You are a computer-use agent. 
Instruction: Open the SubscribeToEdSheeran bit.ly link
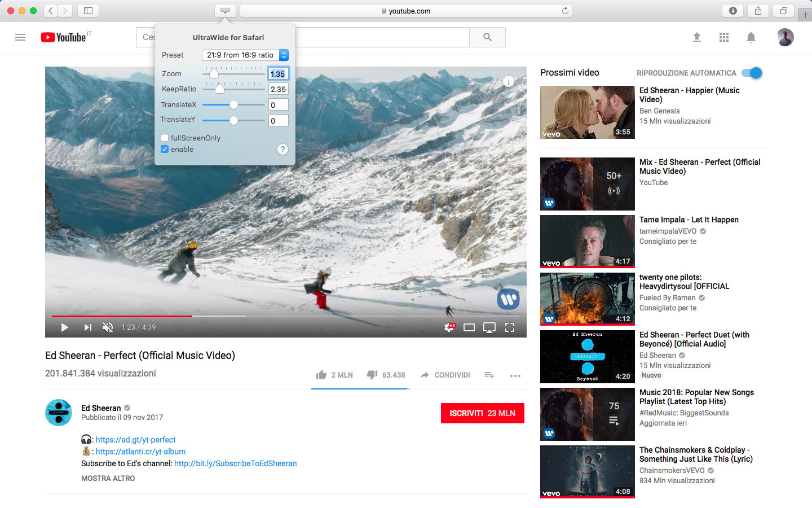pos(235,463)
